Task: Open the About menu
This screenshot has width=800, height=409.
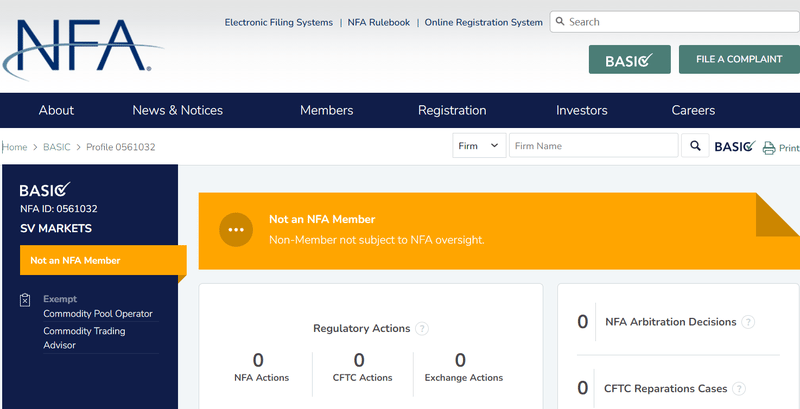Action: tap(56, 110)
